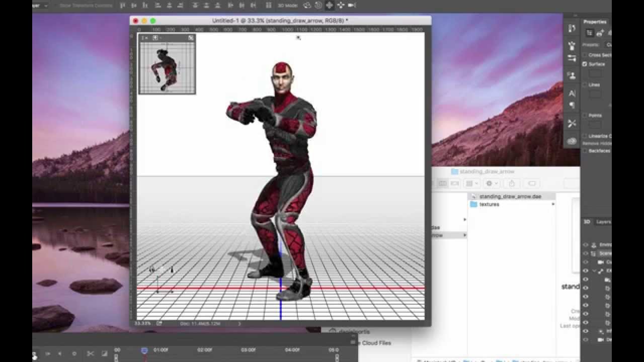Click Align horizontal centers icon

pos(169,6)
